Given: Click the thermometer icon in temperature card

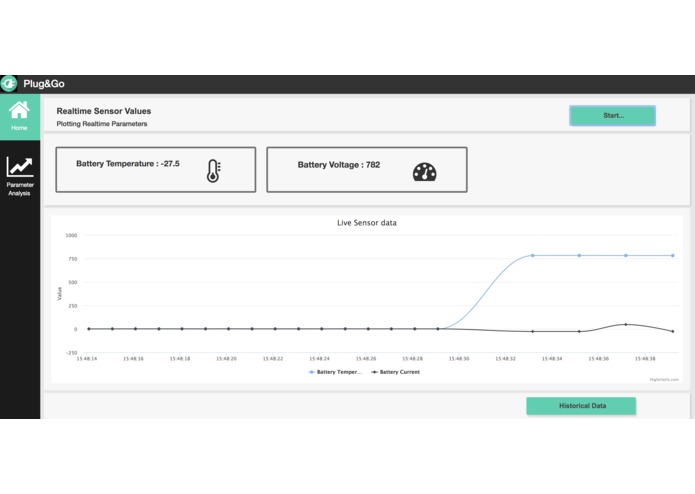Looking at the screenshot, I should point(214,171).
